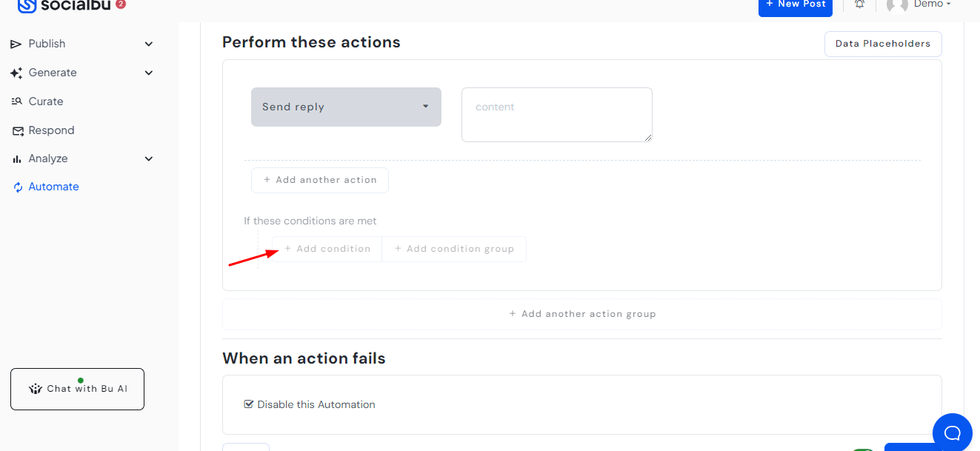
Task: Select the Respond envelope icon
Action: (x=16, y=130)
